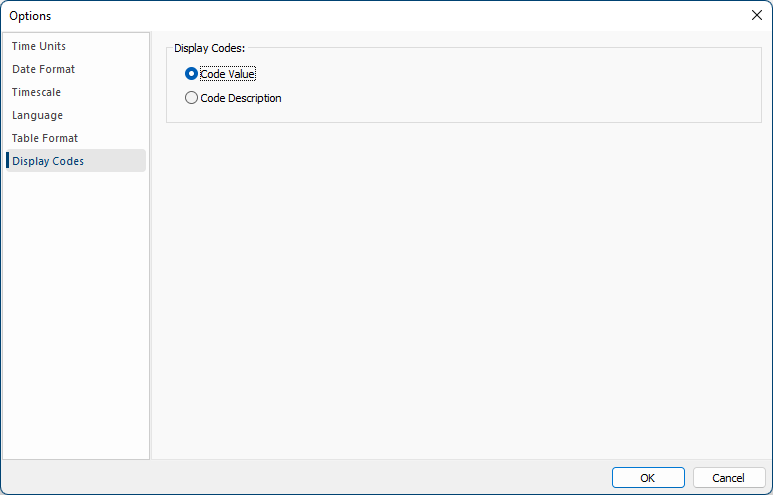This screenshot has width=773, height=495.
Task: Select the Display Codes sidebar item
Action: coord(48,161)
